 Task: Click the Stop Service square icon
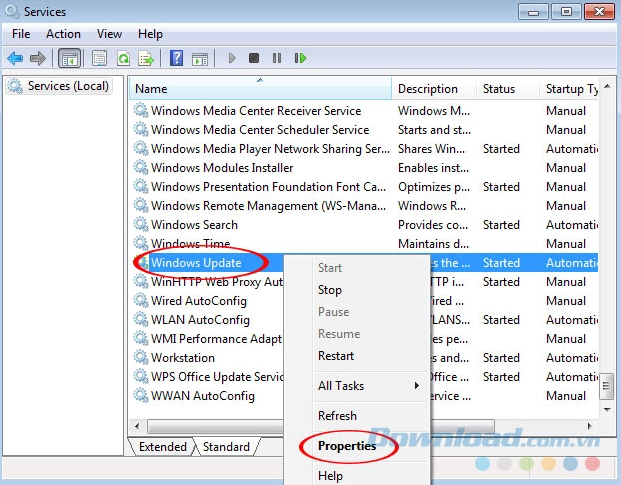tap(254, 58)
